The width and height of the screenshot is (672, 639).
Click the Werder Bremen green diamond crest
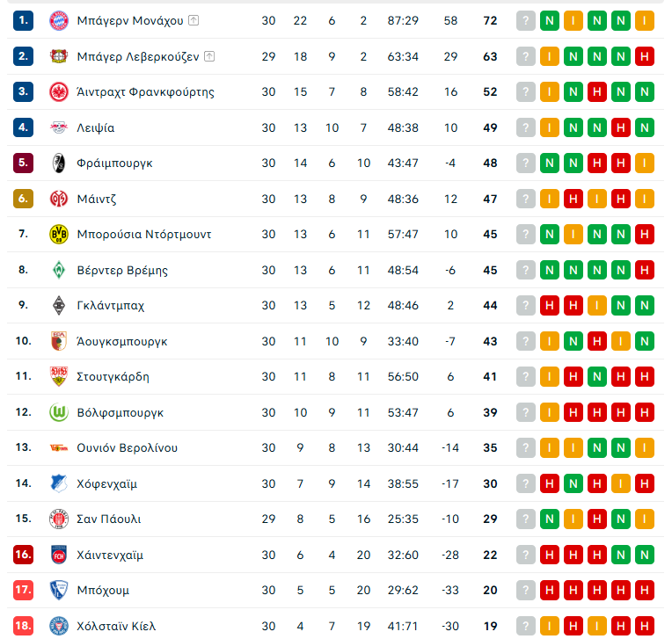59,270
